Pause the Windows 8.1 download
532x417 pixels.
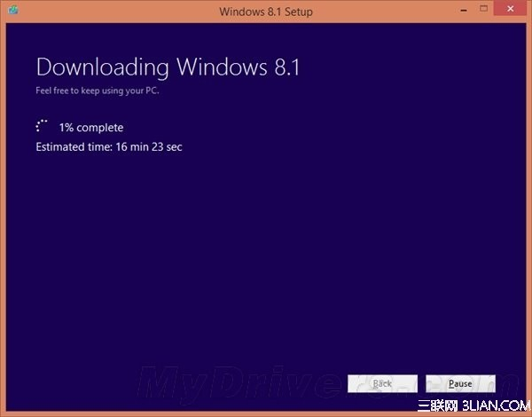click(x=460, y=383)
